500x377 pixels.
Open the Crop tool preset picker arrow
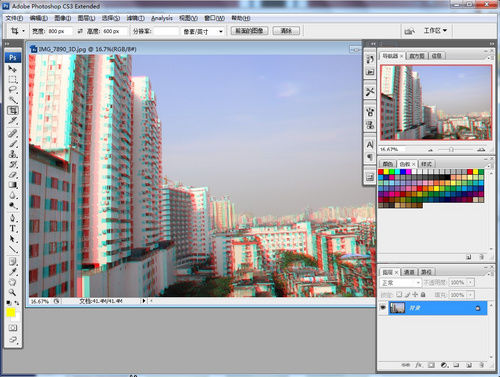pyautogui.click(x=23, y=31)
